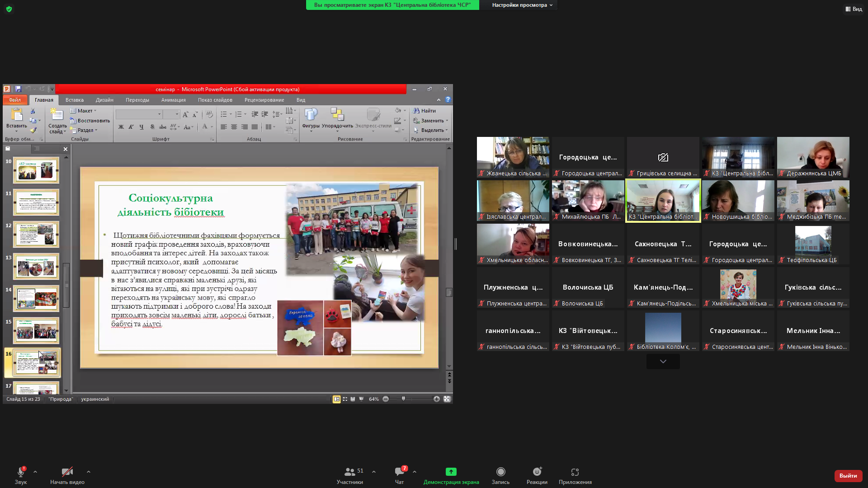Click the Вид layout button
Screen dimensions: 868x488
[x=854, y=9]
